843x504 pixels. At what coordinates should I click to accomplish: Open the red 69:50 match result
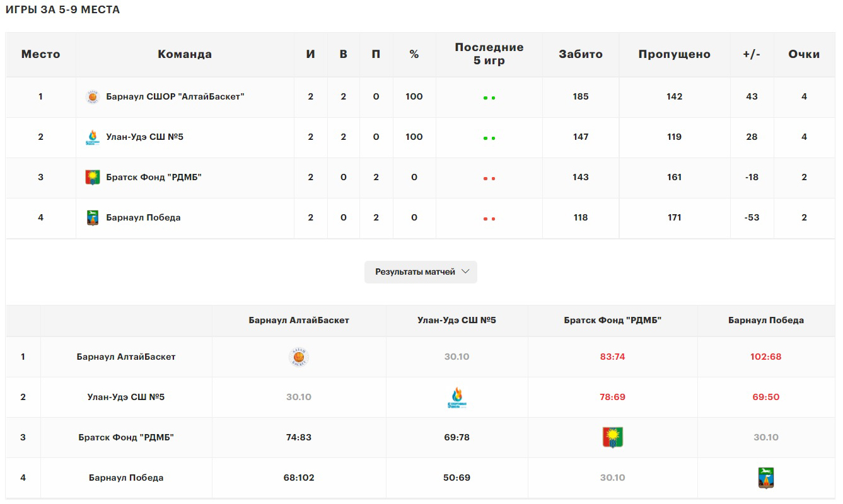pyautogui.click(x=766, y=397)
